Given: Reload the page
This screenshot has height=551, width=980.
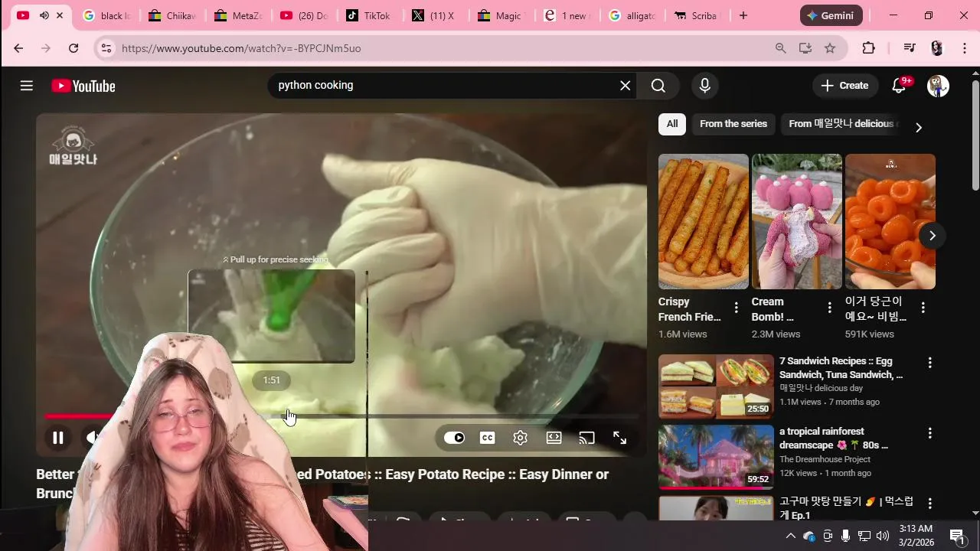Looking at the screenshot, I should click(73, 48).
